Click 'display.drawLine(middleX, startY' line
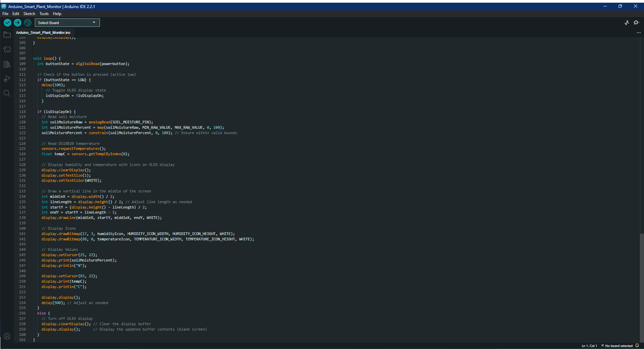Image resolution: width=644 pixels, height=349 pixels. 102,218
